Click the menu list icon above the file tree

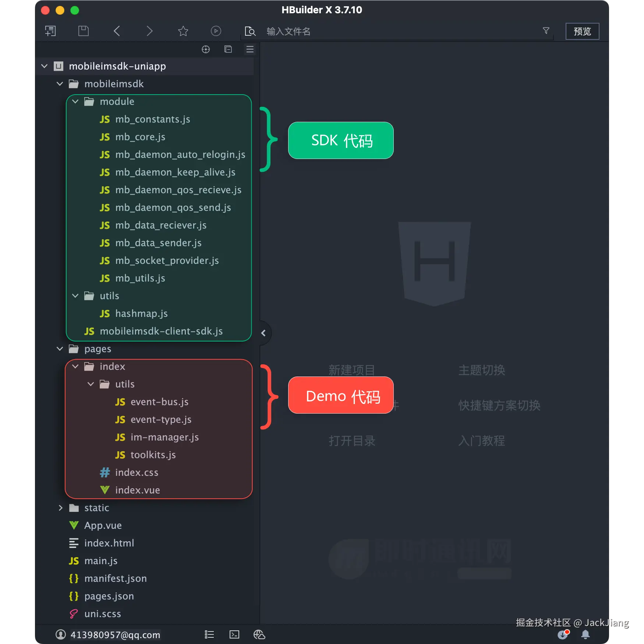[250, 49]
